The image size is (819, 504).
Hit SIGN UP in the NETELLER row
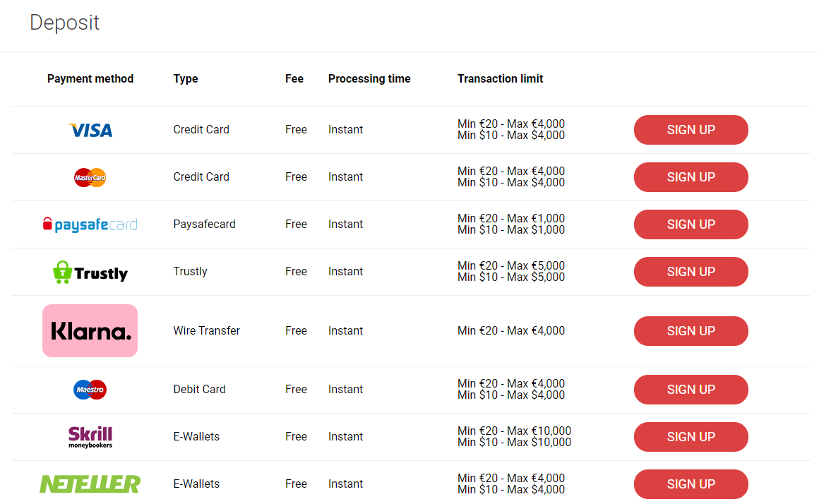point(691,484)
